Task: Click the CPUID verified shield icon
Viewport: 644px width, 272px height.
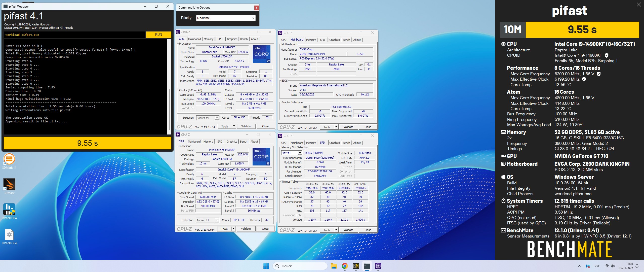Action: click(x=606, y=55)
